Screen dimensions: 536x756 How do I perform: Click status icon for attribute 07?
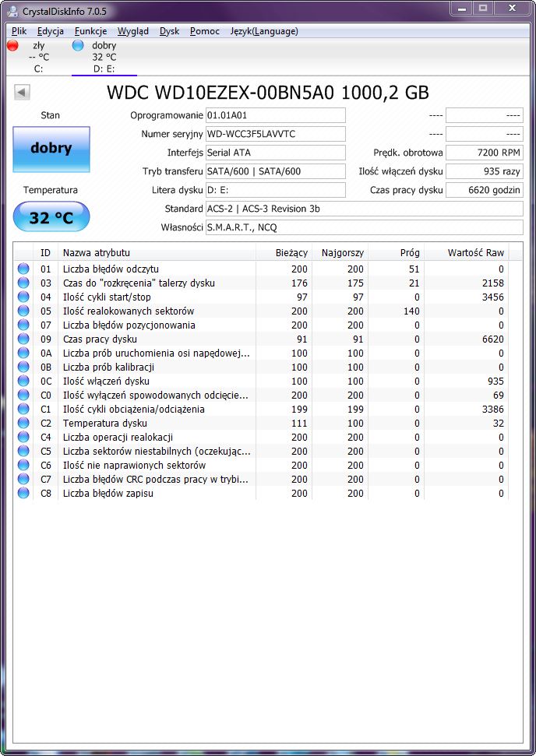(x=23, y=325)
